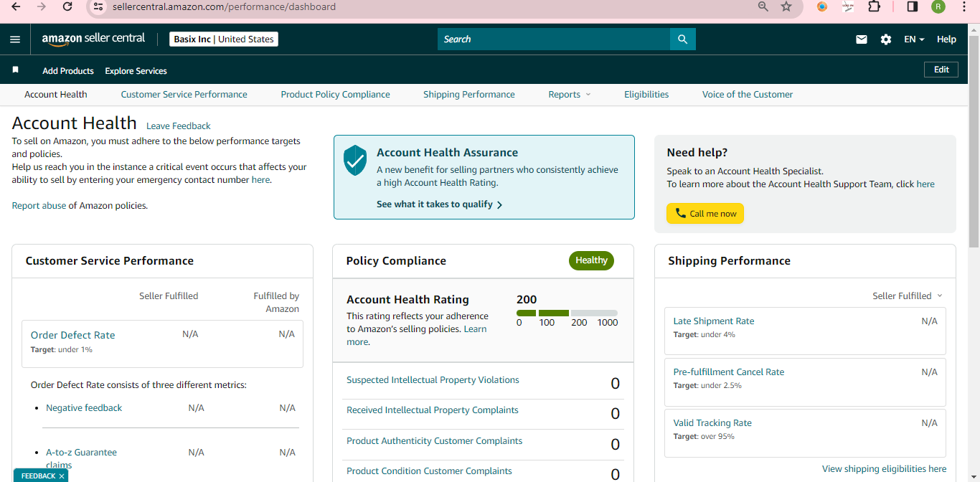The image size is (980, 482).
Task: Click 'here' link for emergency contact number
Action: tap(260, 180)
